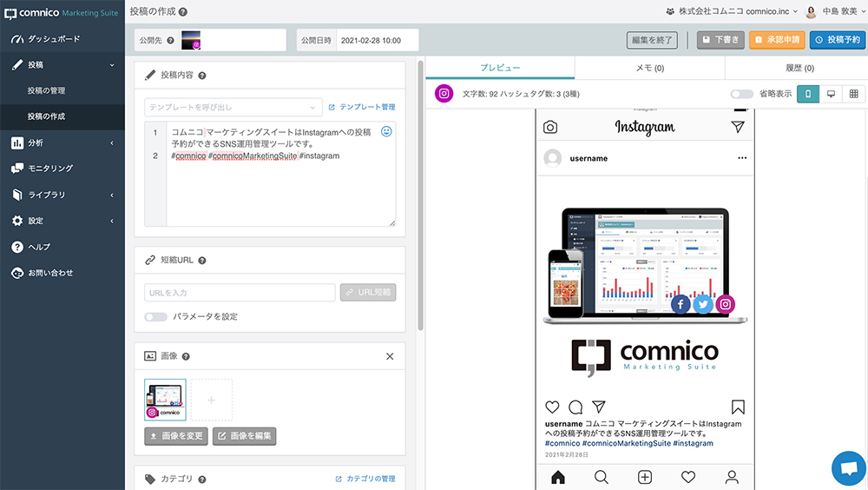Click the bookmark save icon under the post
This screenshot has height=490, width=868.
(x=738, y=407)
